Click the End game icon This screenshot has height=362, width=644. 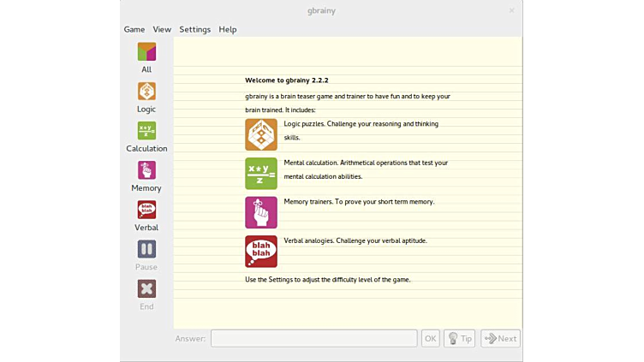146,289
